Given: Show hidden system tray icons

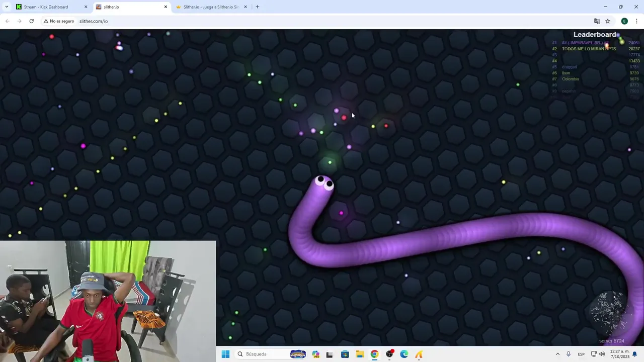Looking at the screenshot, I should coord(557,354).
